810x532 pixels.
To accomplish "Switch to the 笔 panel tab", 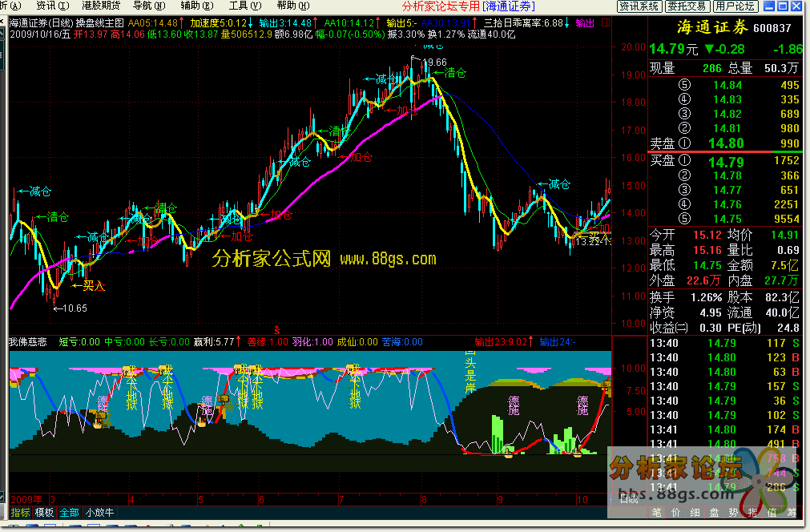I will [x=657, y=513].
